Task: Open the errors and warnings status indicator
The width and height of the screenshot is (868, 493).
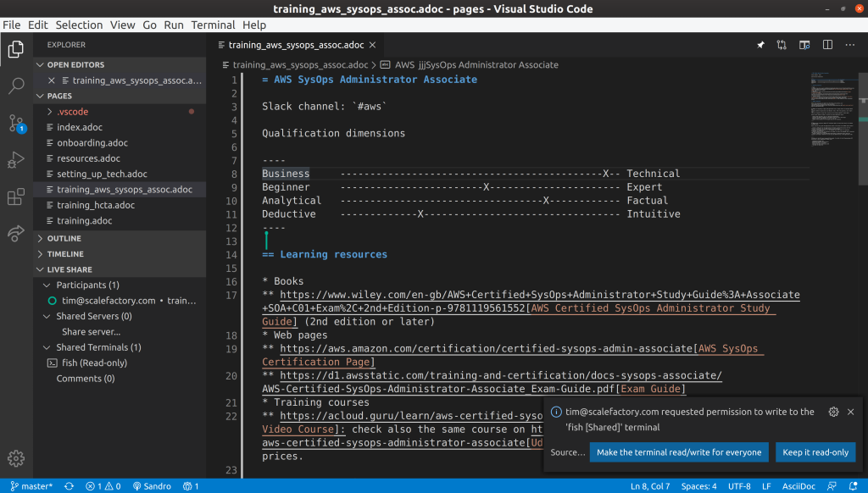Action: pyautogui.click(x=103, y=486)
